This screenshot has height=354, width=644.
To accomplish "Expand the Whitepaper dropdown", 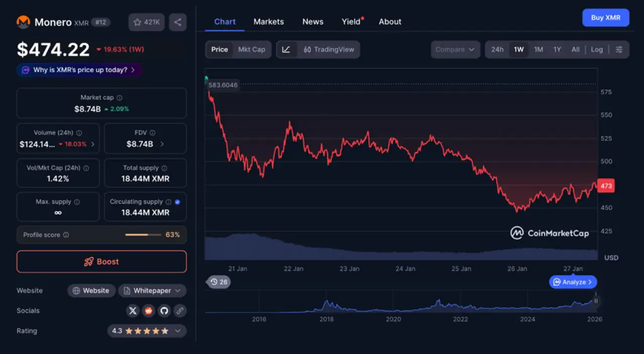I will (x=152, y=291).
